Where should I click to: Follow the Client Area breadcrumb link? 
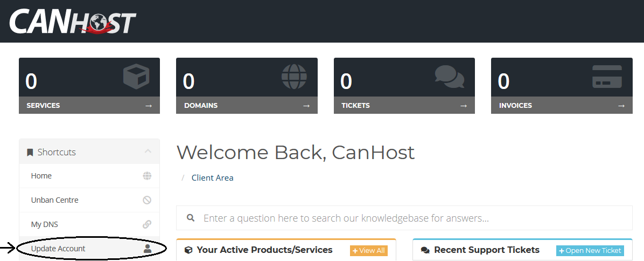point(212,178)
